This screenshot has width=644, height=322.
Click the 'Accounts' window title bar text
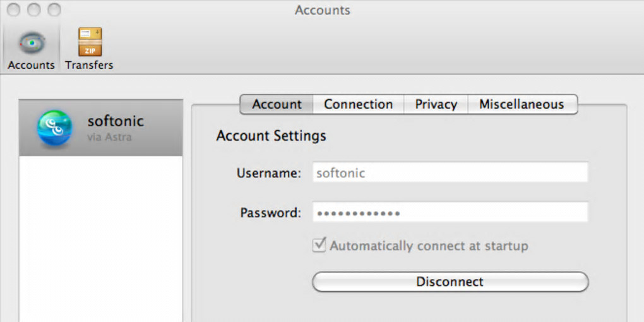(x=322, y=10)
